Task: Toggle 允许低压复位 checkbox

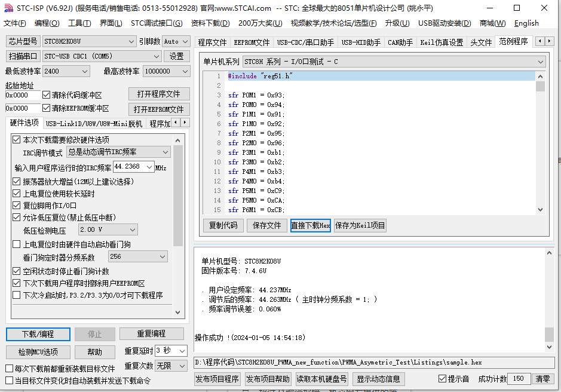Action: [x=17, y=218]
